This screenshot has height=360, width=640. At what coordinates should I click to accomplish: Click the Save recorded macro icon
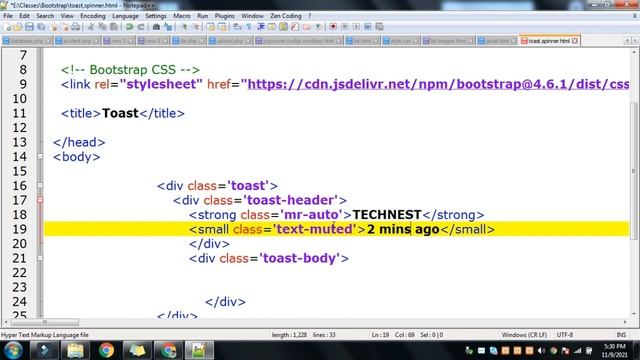tap(379, 27)
